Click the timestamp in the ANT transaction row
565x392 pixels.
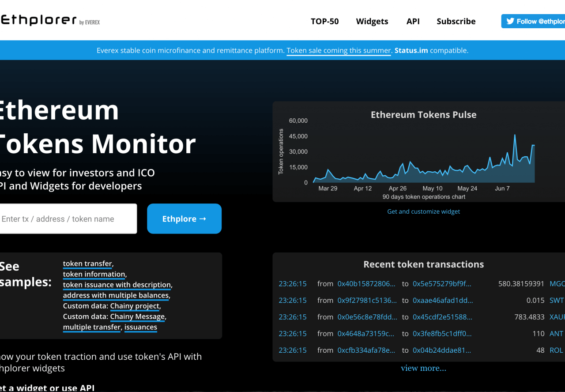click(x=293, y=334)
